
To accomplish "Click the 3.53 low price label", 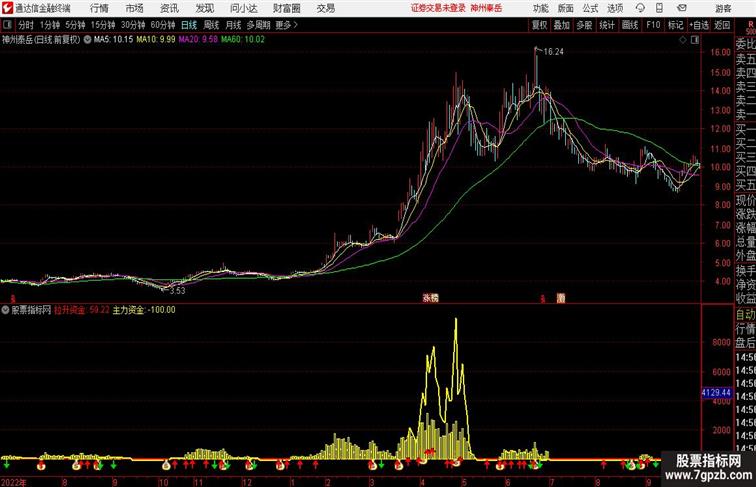I will pos(177,291).
